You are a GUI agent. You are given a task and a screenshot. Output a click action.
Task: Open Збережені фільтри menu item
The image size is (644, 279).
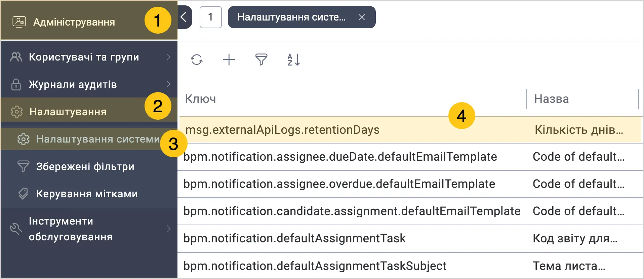click(85, 166)
